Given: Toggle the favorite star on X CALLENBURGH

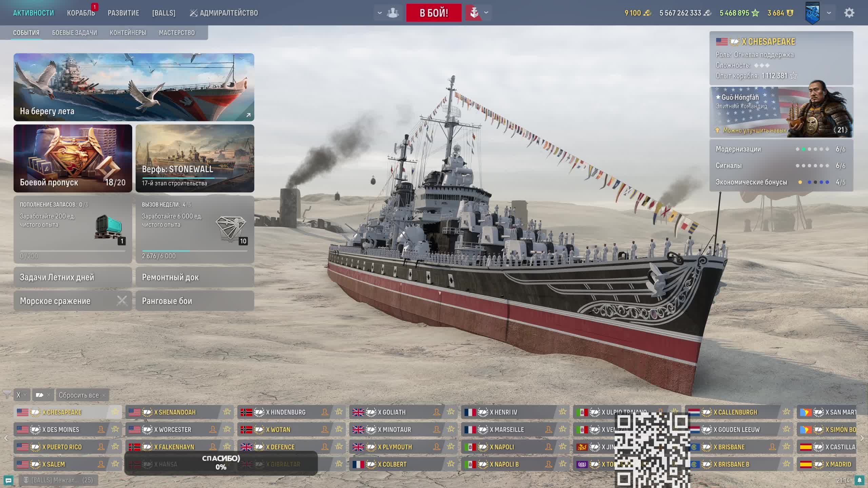Looking at the screenshot, I should point(787,412).
